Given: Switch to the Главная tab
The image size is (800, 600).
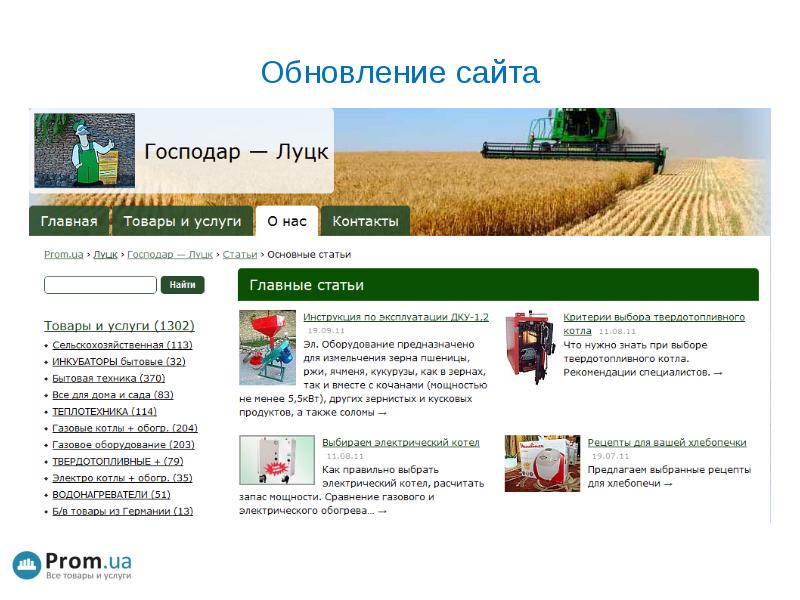Looking at the screenshot, I should tap(69, 221).
